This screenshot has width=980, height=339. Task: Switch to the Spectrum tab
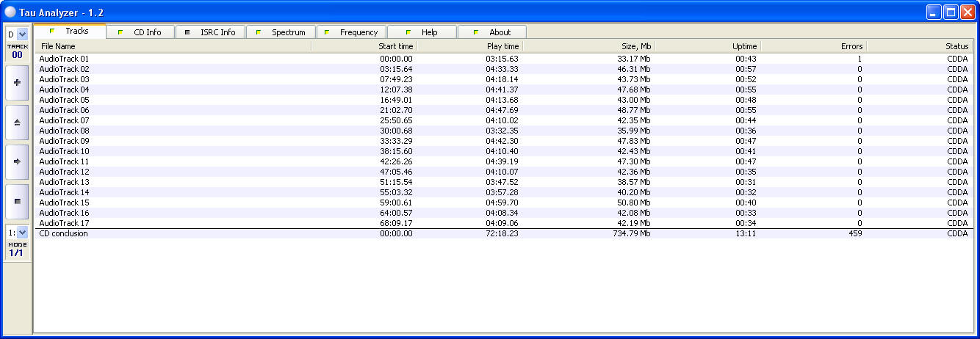[x=281, y=32]
